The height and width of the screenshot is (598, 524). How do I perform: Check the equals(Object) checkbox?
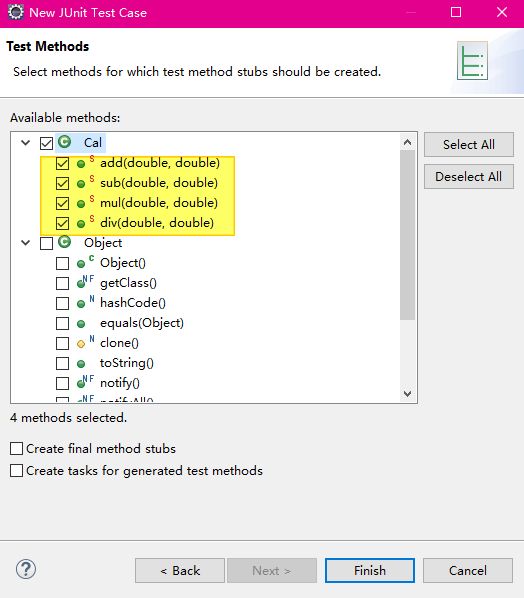tap(62, 323)
